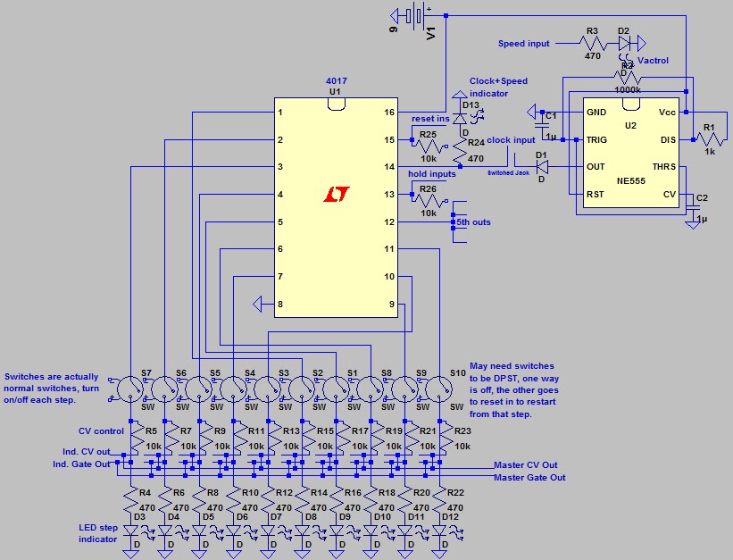Image resolution: width=733 pixels, height=560 pixels.
Task: Click switch S5
Action: tap(199, 389)
